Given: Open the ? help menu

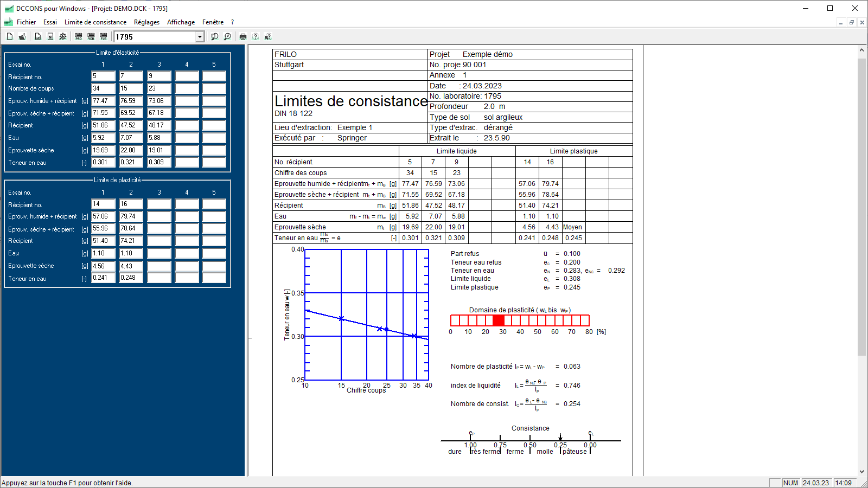Looking at the screenshot, I should pos(233,22).
